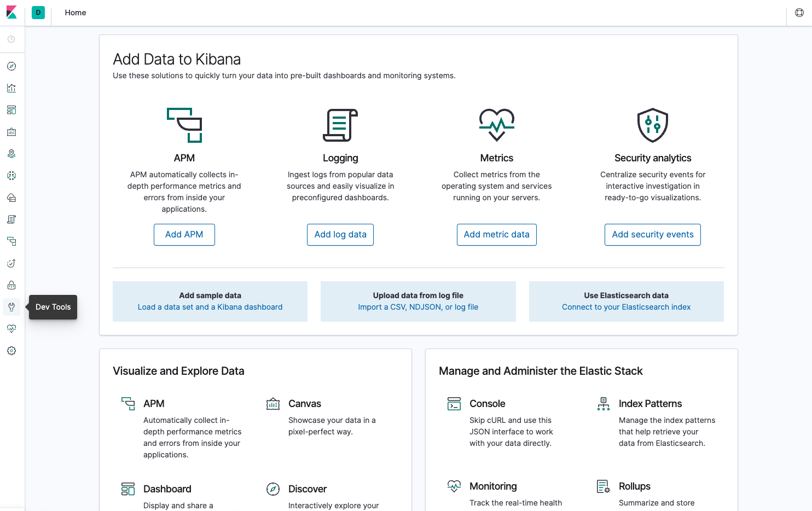The image size is (812, 511).
Task: Launch Machine Learning from sidebar
Action: click(x=11, y=176)
